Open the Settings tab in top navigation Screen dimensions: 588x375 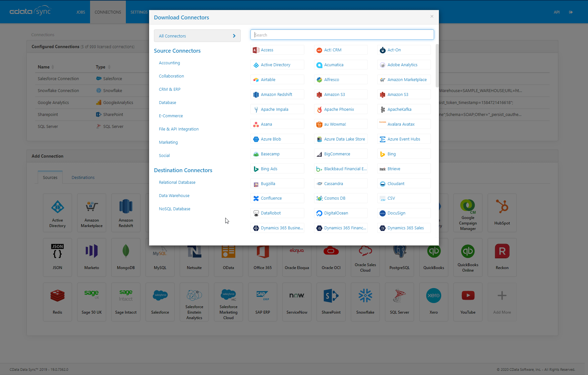coord(139,12)
